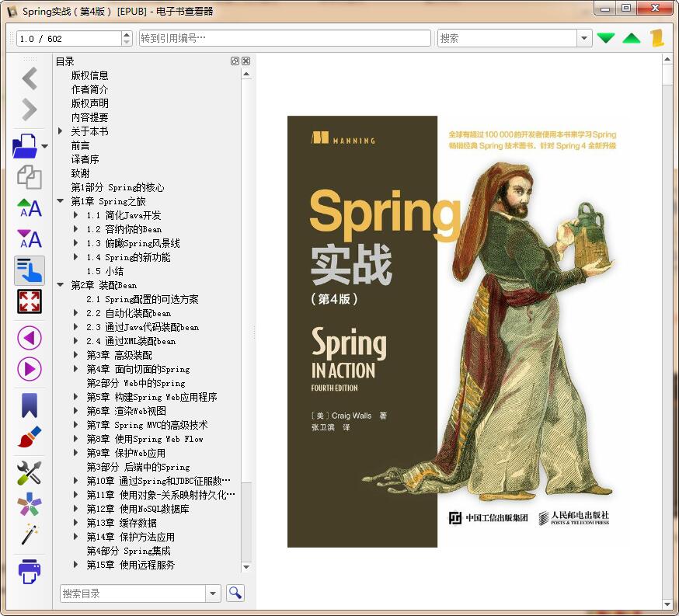Screen dimensions: 679x616
Task: Expand 1.1 简化Java开发 section
Action: coord(76,214)
